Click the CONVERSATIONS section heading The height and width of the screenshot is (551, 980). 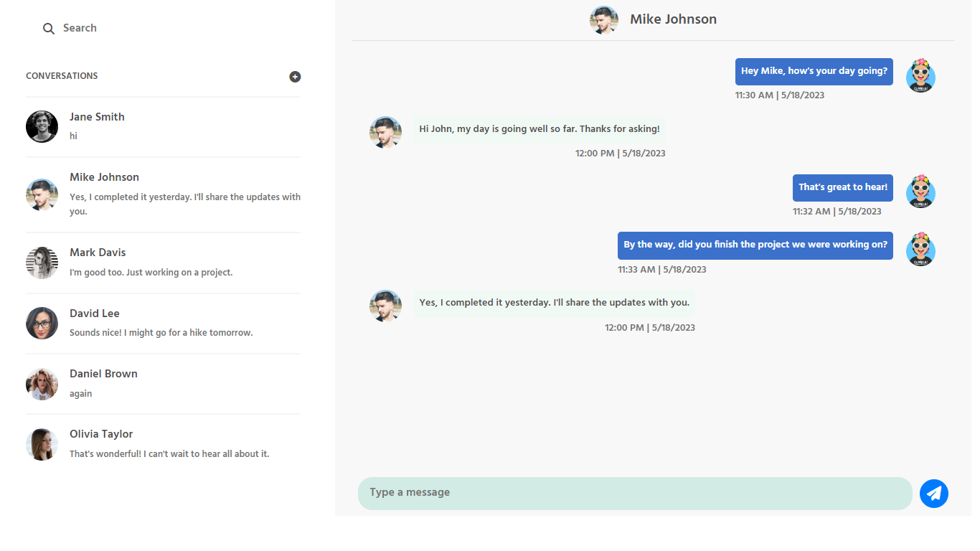62,76
